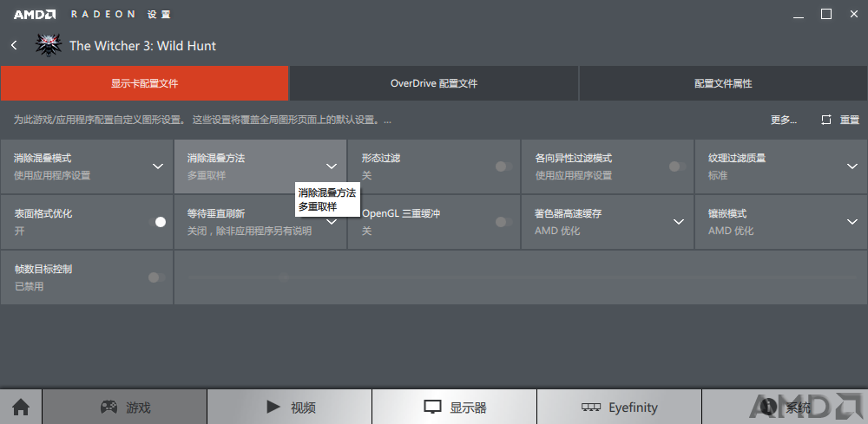Expand 等待垂直刷新 dropdown
868x424 pixels.
coord(332,222)
